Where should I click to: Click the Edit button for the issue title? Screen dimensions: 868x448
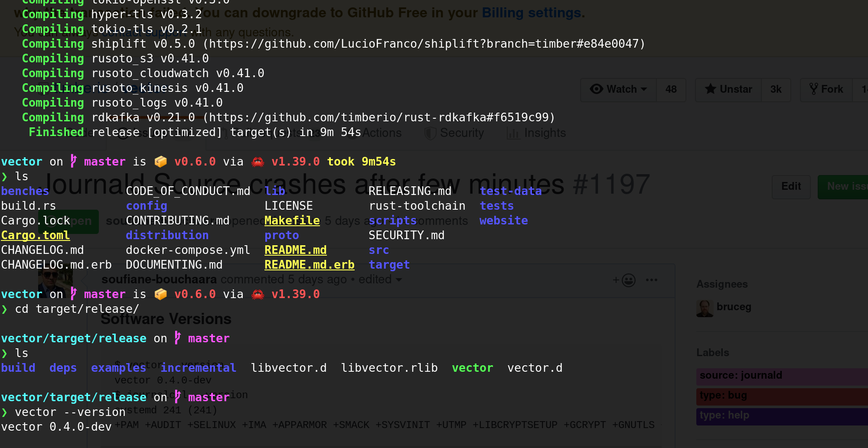(791, 187)
